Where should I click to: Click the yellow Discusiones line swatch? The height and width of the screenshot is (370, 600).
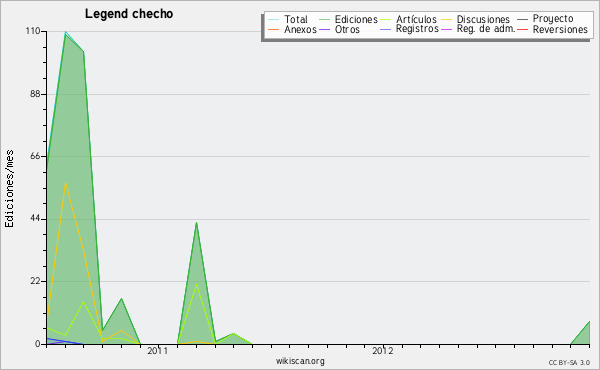(447, 19)
